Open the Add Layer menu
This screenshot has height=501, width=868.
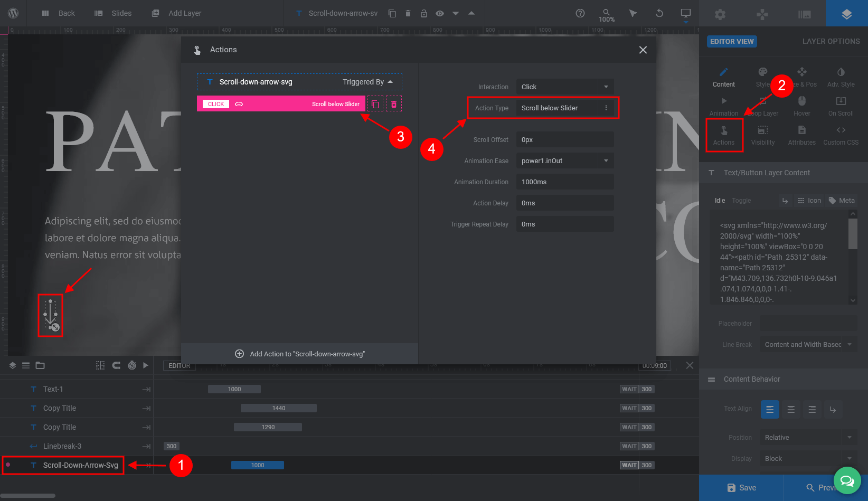click(177, 13)
